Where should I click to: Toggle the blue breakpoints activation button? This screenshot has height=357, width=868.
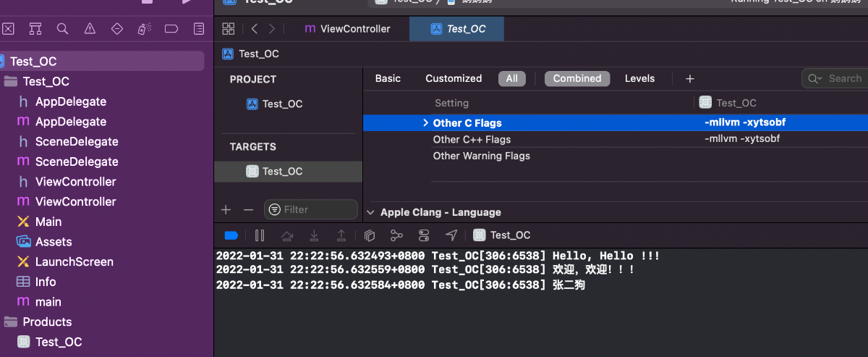click(x=231, y=235)
